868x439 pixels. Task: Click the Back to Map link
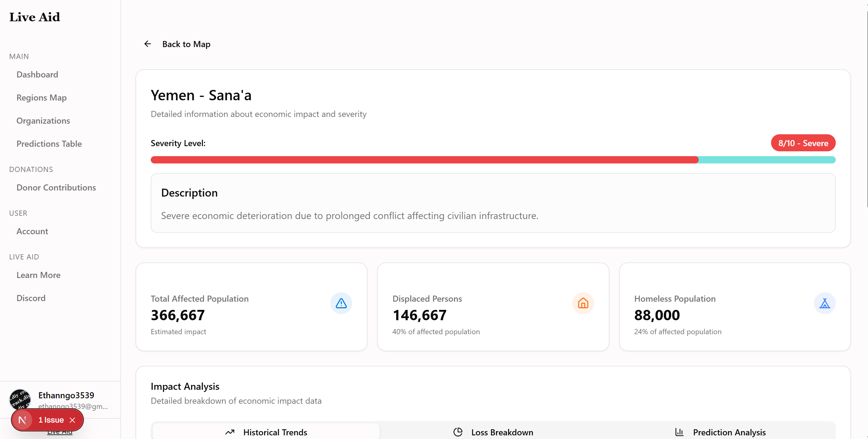click(x=186, y=44)
